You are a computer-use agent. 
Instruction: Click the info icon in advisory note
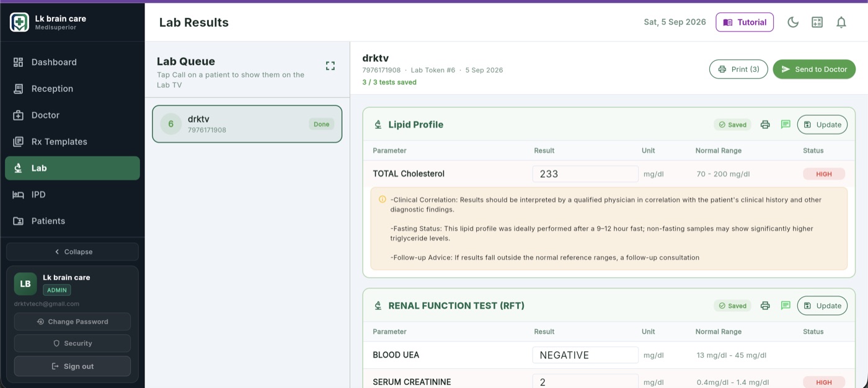click(382, 199)
